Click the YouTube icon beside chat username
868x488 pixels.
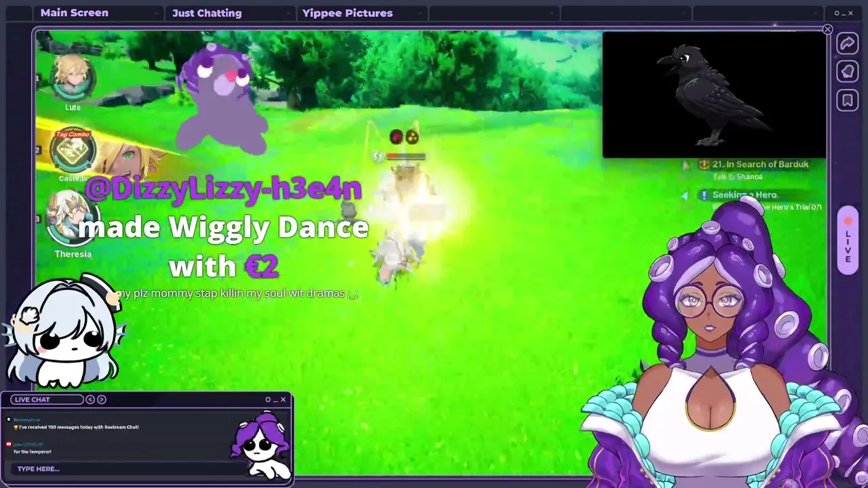pyautogui.click(x=9, y=444)
